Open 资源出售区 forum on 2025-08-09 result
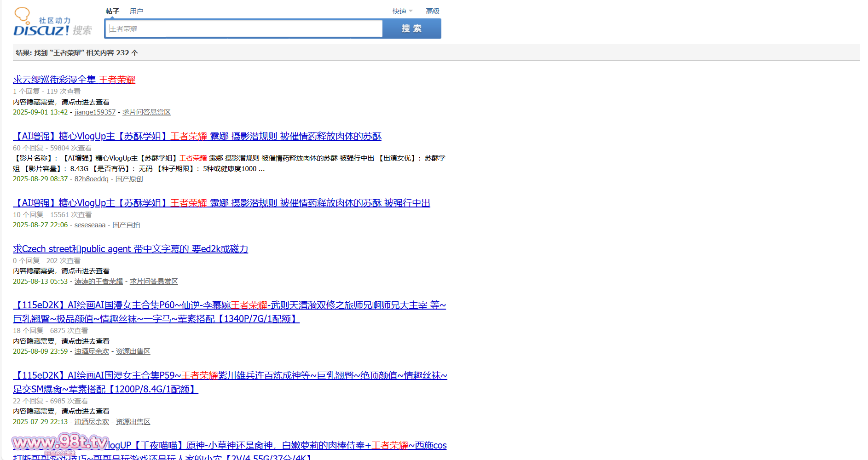Image resolution: width=868 pixels, height=460 pixels. (133, 351)
